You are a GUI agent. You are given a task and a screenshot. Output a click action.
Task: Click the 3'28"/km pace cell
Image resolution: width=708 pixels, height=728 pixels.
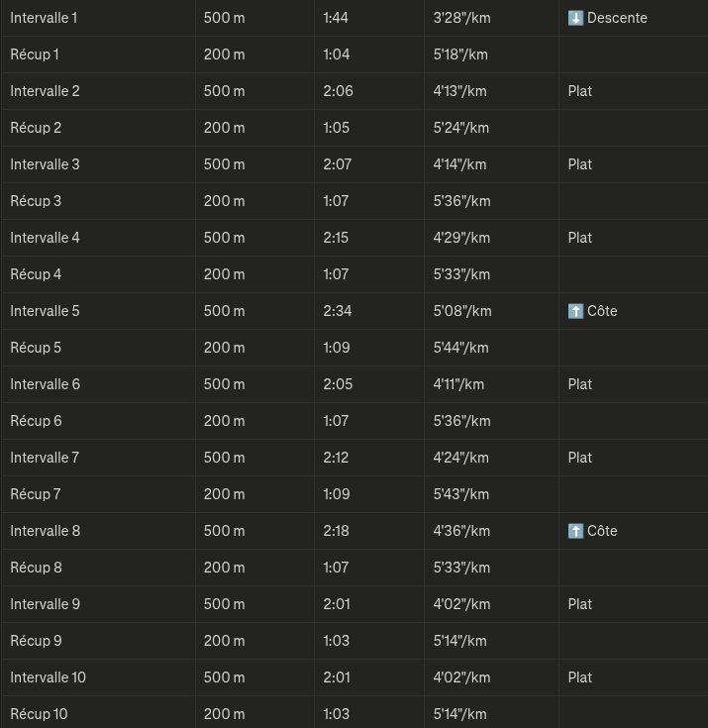pos(461,18)
